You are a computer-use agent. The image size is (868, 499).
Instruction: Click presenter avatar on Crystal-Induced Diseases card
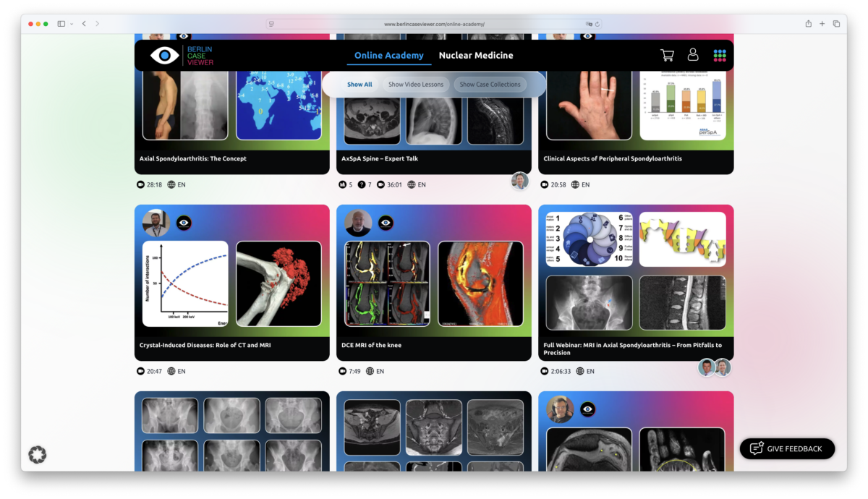pos(156,223)
